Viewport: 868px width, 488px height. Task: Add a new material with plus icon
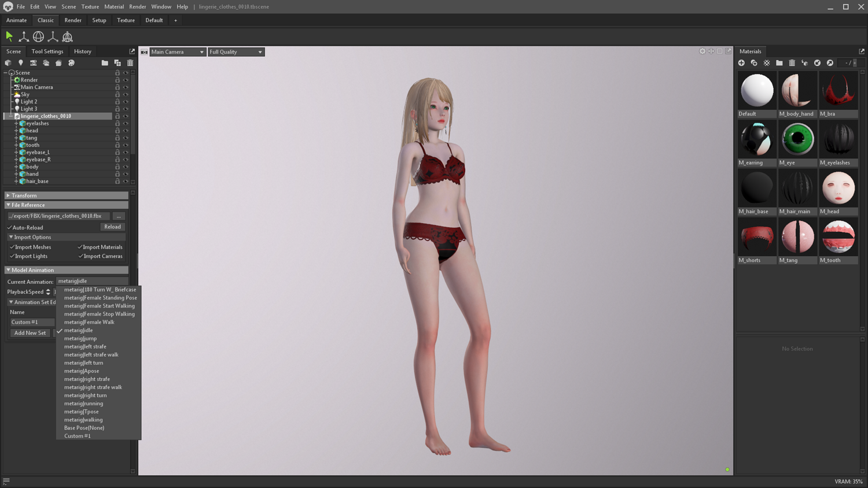(741, 63)
